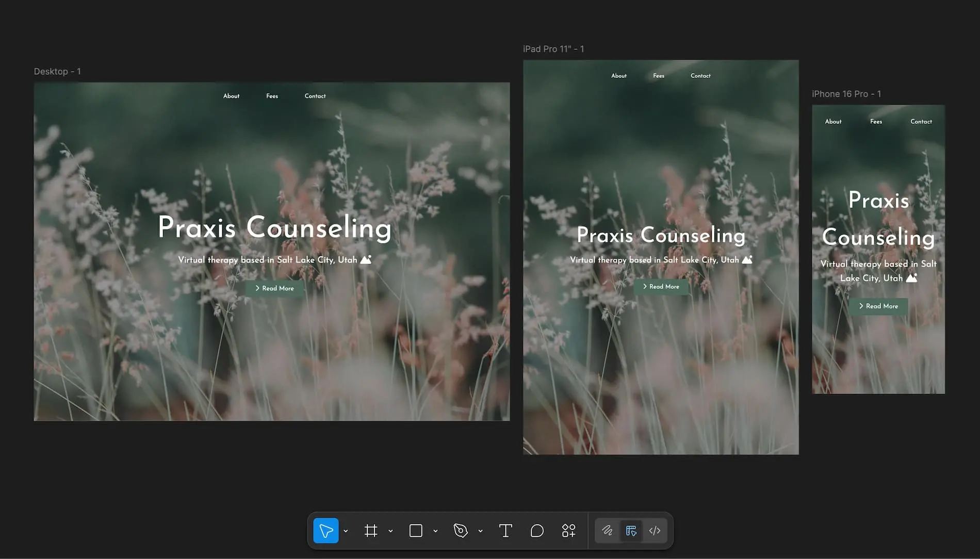Select the Pen tool

pyautogui.click(x=460, y=530)
